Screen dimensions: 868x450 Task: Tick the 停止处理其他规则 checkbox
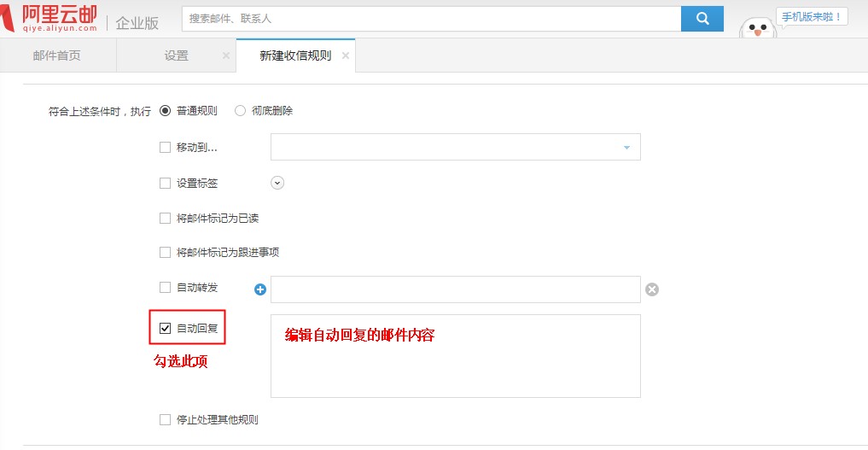point(166,419)
